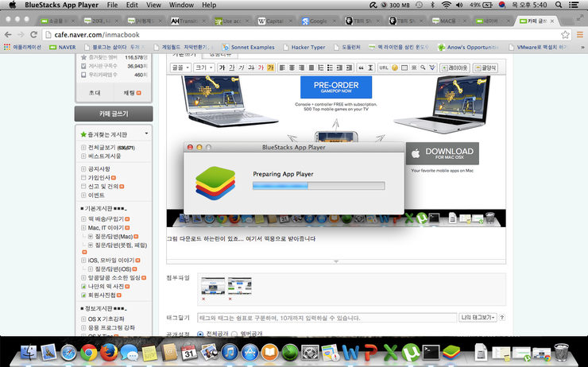Open the Trash in the Dock

(x=561, y=353)
